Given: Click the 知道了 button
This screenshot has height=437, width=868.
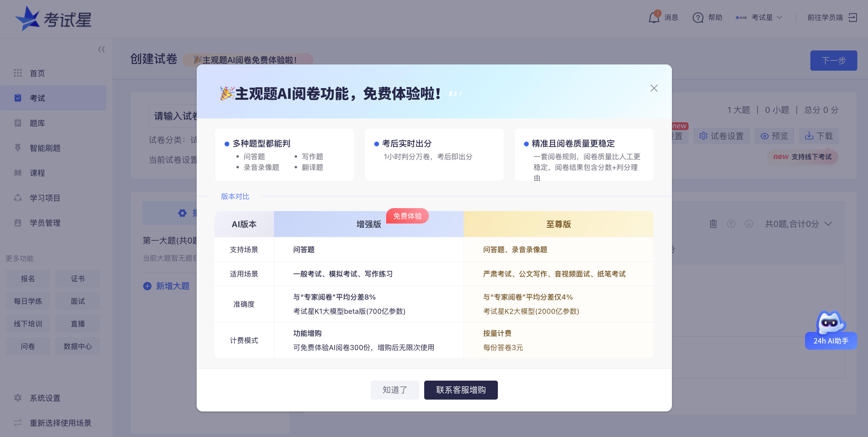Looking at the screenshot, I should [x=394, y=390].
